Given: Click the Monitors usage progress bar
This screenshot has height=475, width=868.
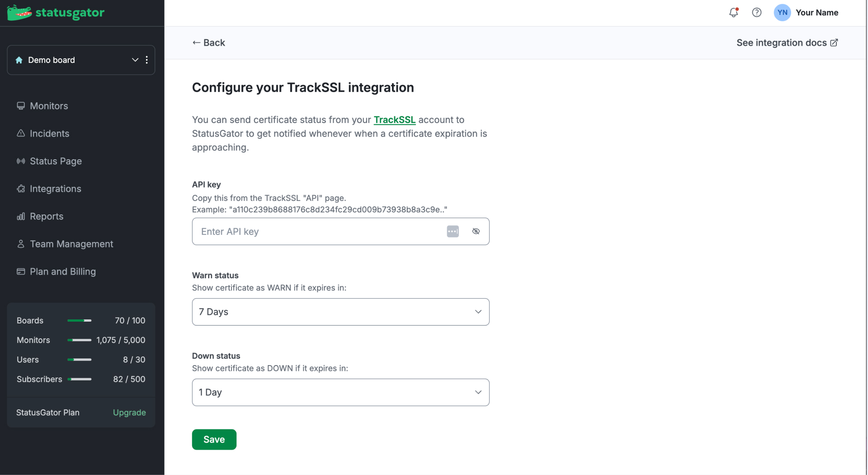Looking at the screenshot, I should click(x=79, y=340).
